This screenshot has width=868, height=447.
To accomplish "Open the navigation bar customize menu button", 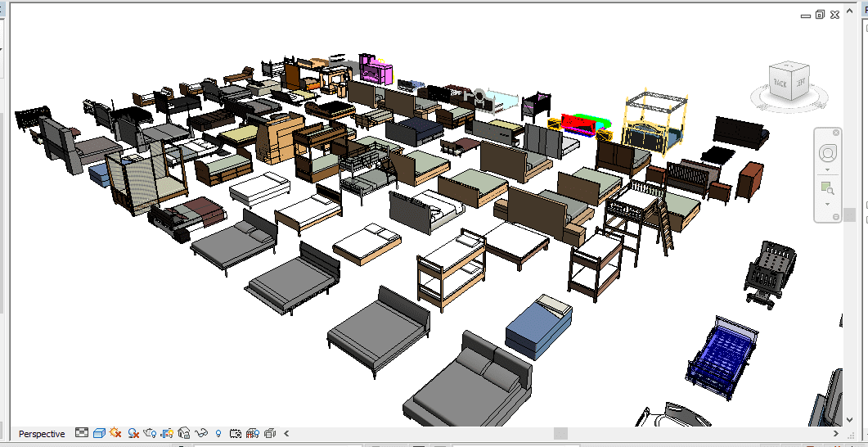I will click(x=835, y=216).
